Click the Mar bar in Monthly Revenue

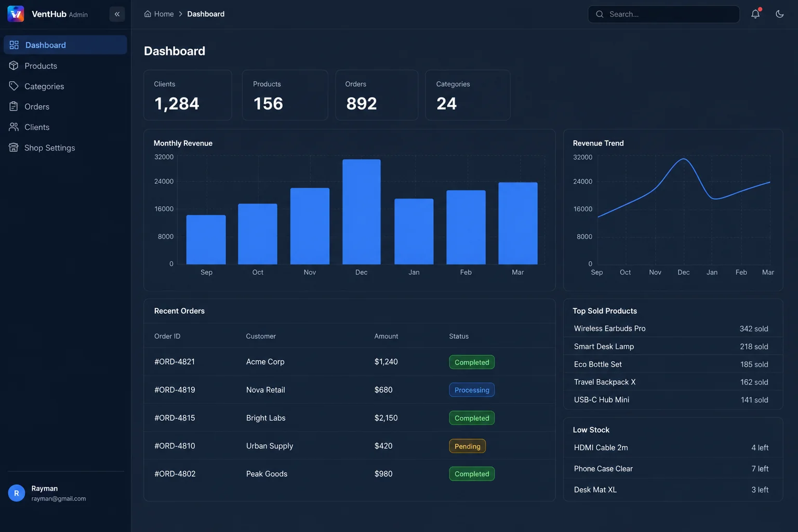518,223
